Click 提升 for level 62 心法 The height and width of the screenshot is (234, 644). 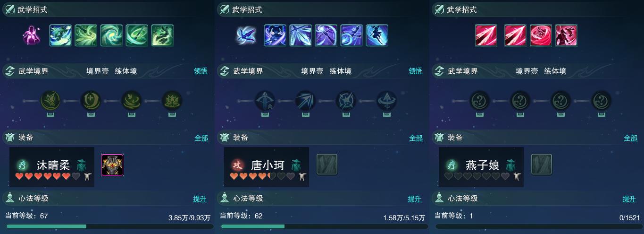(415, 199)
